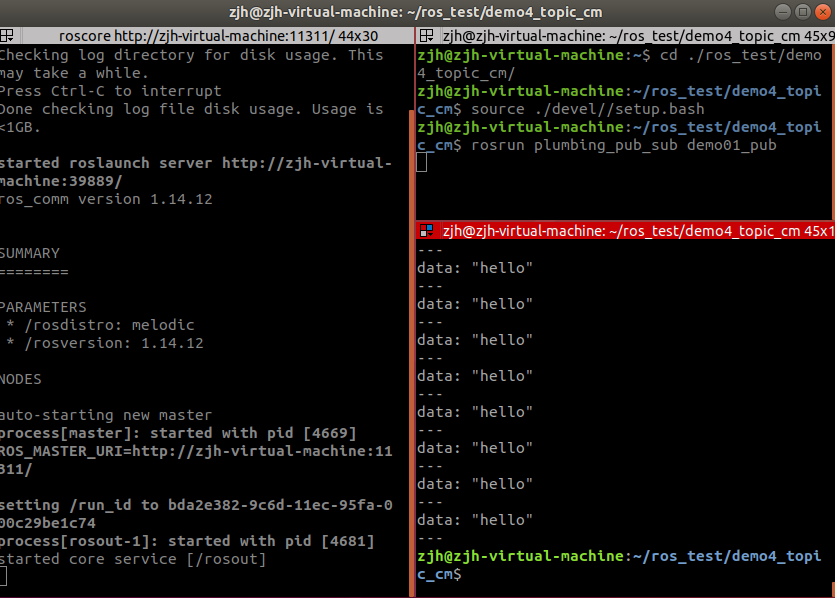This screenshot has width=835, height=598.
Task: Click the cursor block in top-right pane
Action: tap(422, 162)
